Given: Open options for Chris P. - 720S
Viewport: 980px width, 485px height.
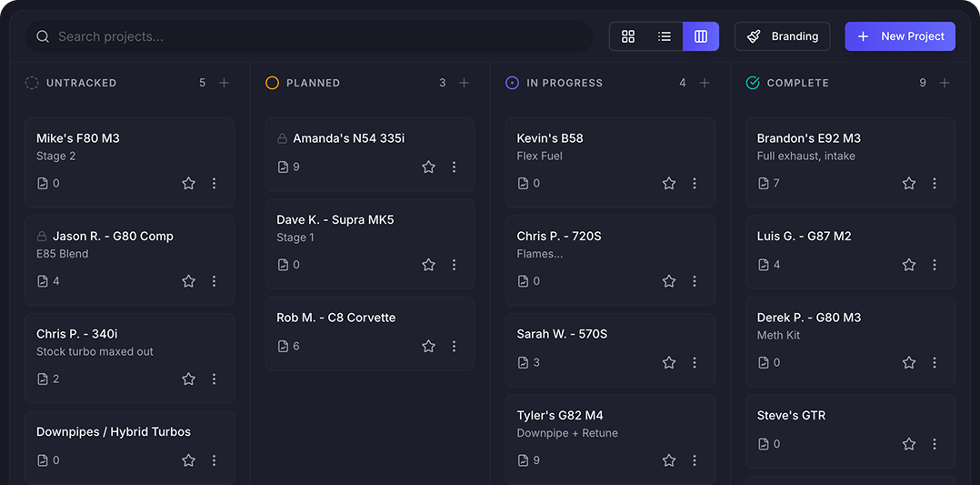Looking at the screenshot, I should 695,281.
